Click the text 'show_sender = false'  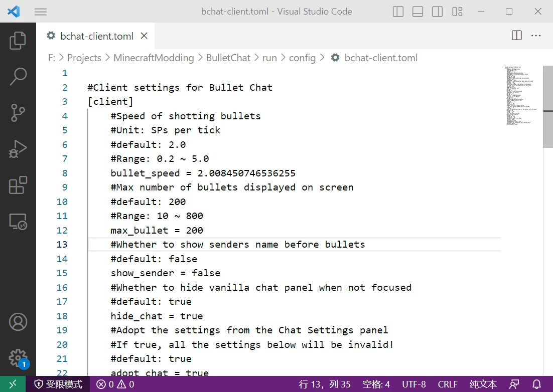[x=166, y=273]
